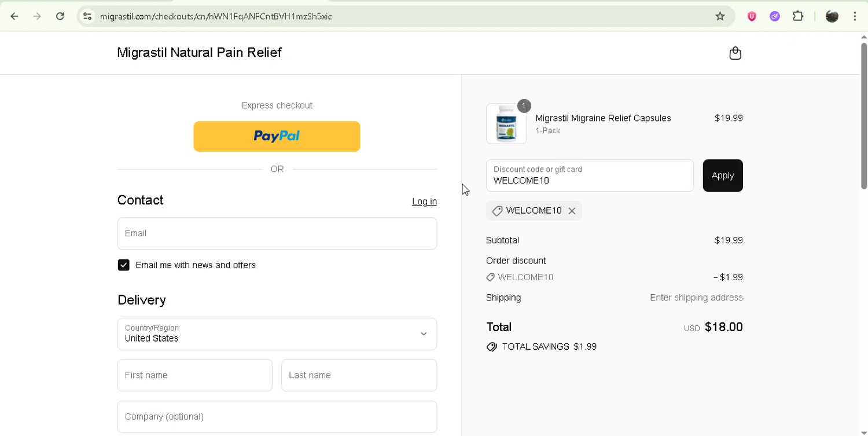Click the TOTAL SAVINGS $1.99 text

click(549, 347)
